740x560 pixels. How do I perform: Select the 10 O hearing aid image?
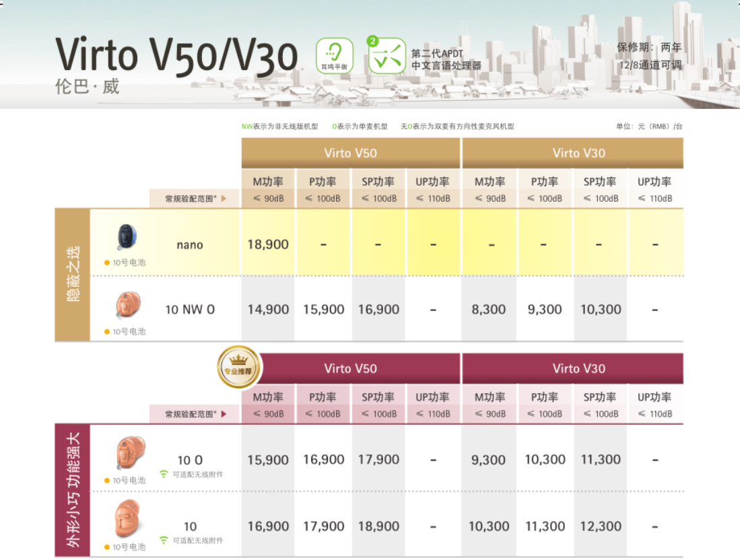[x=130, y=452]
